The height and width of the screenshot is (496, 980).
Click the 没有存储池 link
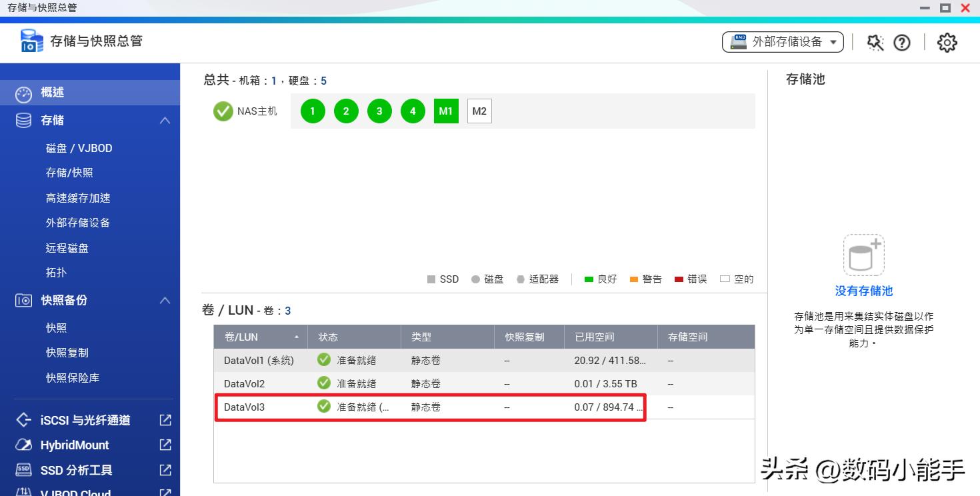click(863, 290)
